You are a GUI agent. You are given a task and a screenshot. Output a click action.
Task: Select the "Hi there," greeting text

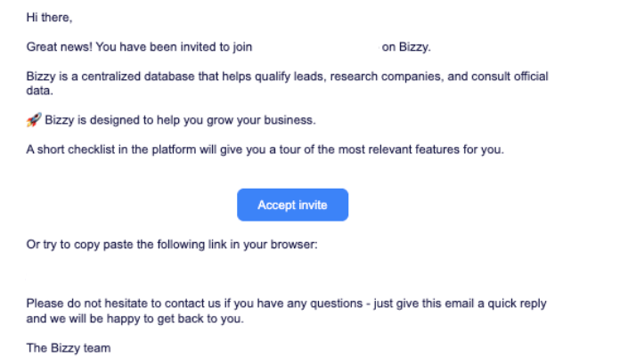pyautogui.click(x=49, y=18)
